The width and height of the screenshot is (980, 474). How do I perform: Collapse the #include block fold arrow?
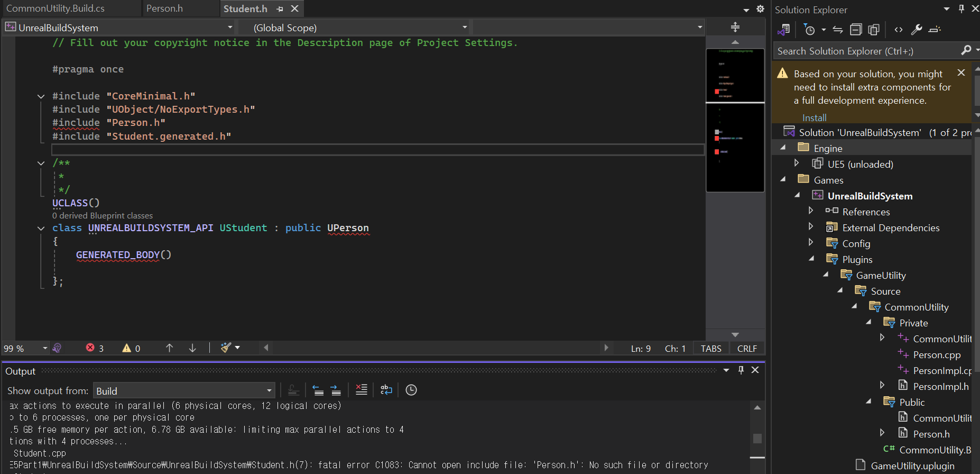tap(41, 96)
